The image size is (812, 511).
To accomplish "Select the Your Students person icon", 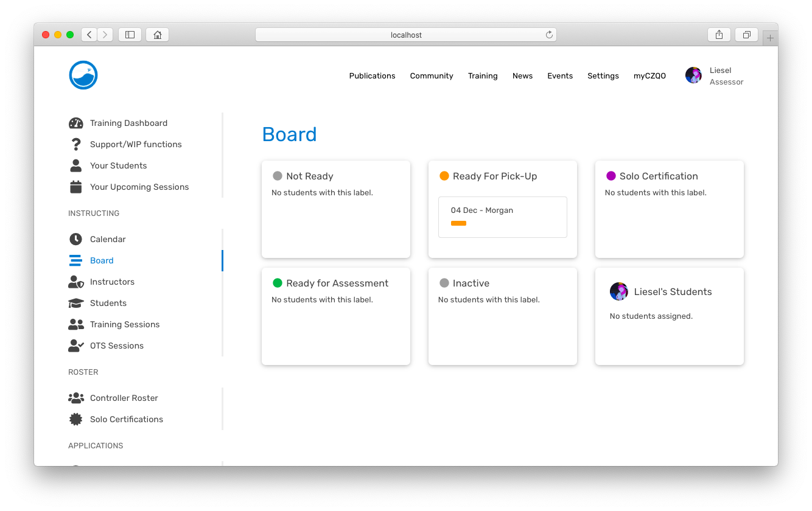I will tap(75, 165).
